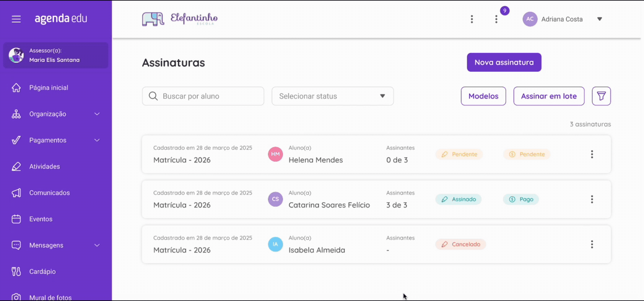
Task: Open options menu for Isabela Almeida
Action: pos(592,244)
